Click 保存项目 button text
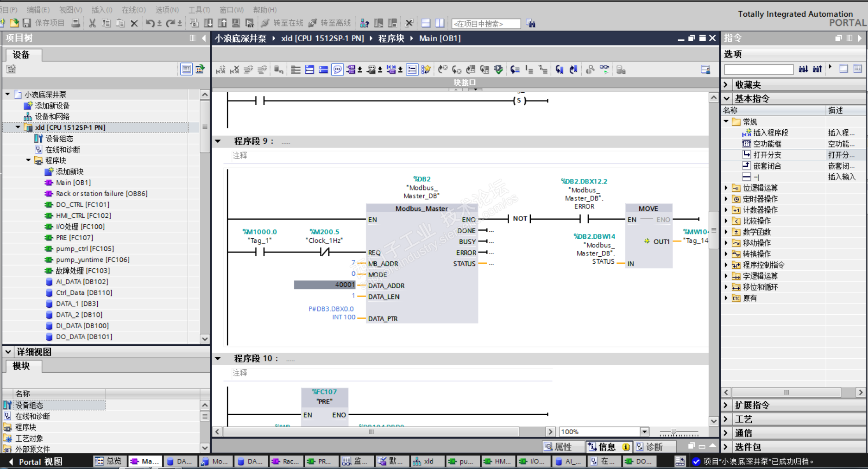 click(50, 23)
